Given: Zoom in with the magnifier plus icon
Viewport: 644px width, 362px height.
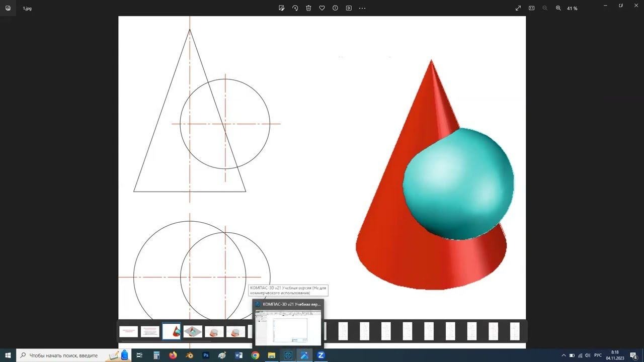Looking at the screenshot, I should [x=558, y=8].
